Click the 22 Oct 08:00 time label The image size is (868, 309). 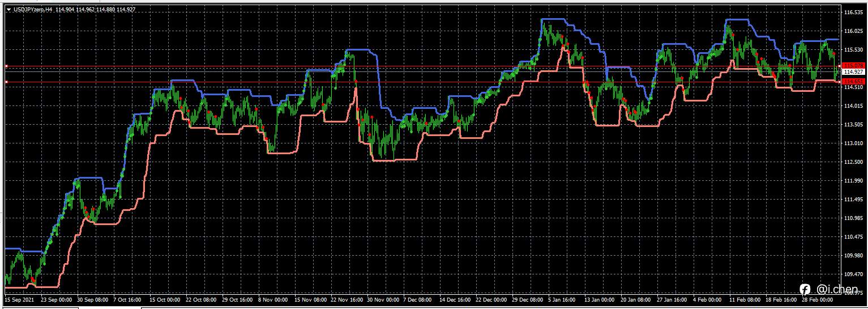202,299
